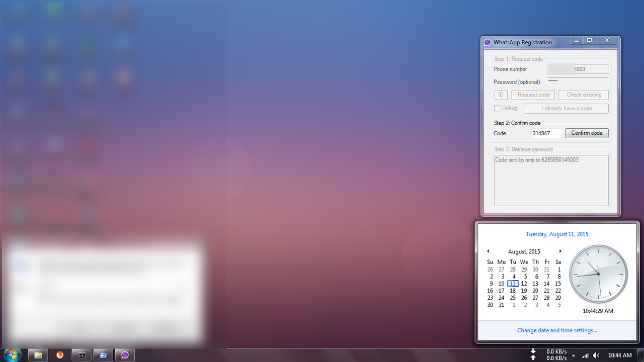Select August 25 in the calendar
The image size is (644, 362).
[513, 298]
